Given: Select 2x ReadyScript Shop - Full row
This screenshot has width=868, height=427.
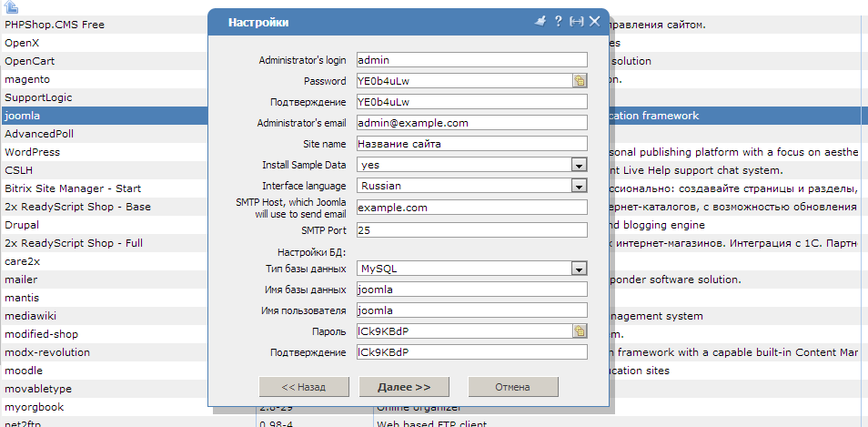Looking at the screenshot, I should (x=75, y=243).
